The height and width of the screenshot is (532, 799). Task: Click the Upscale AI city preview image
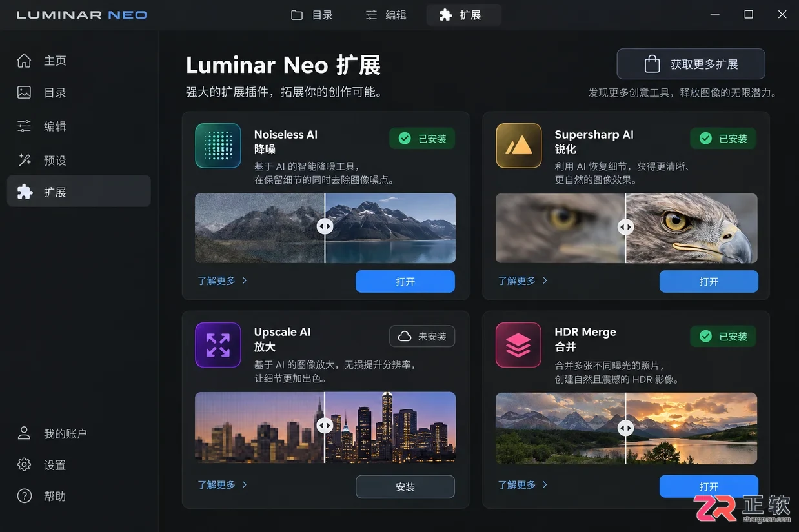[325, 428]
